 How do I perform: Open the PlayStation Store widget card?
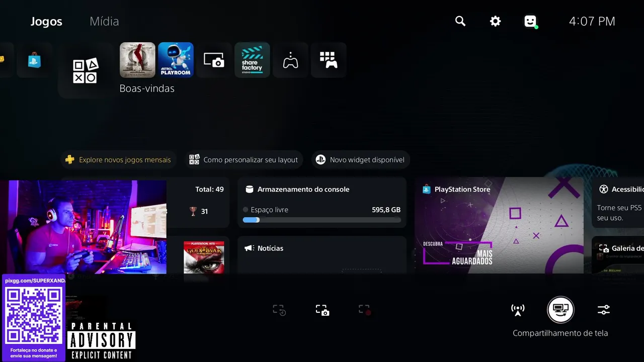pos(499,225)
